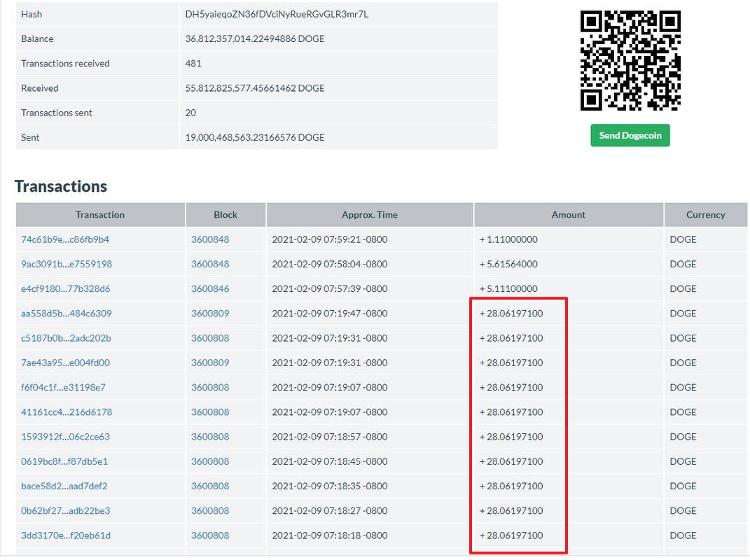Select sent total 19,000,468,563.23166576 DOGE
The width and height of the screenshot is (750, 560).
click(255, 138)
